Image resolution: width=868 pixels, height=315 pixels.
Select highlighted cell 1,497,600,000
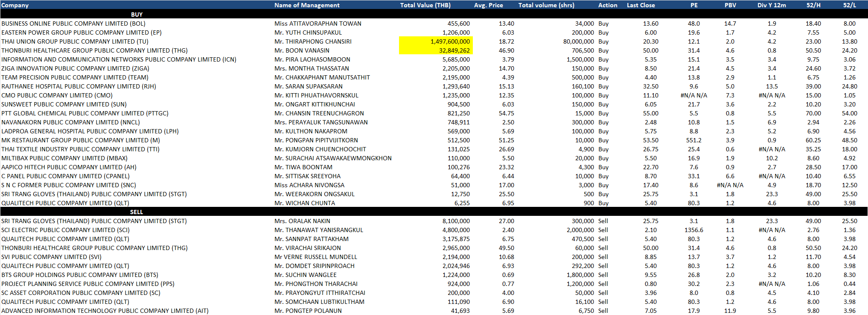pyautogui.click(x=435, y=41)
